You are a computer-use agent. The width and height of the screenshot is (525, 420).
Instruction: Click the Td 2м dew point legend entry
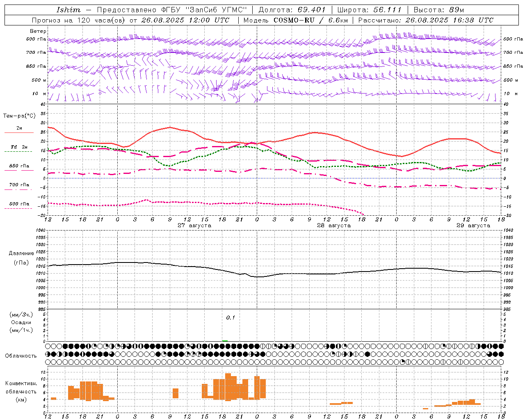point(19,147)
